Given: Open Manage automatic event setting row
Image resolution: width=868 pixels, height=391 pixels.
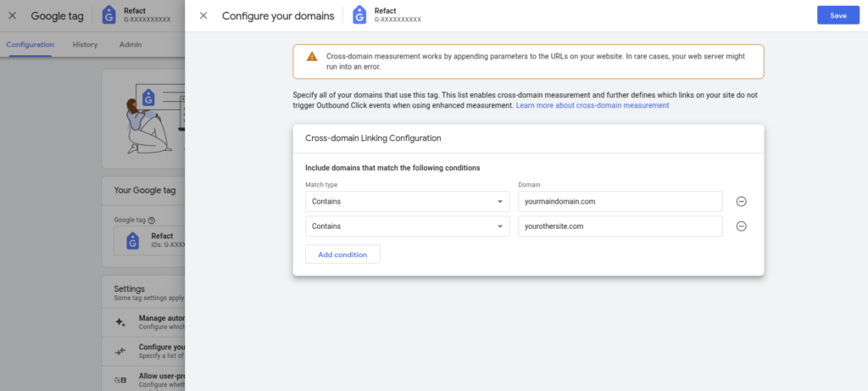Looking at the screenshot, I should tap(143, 323).
